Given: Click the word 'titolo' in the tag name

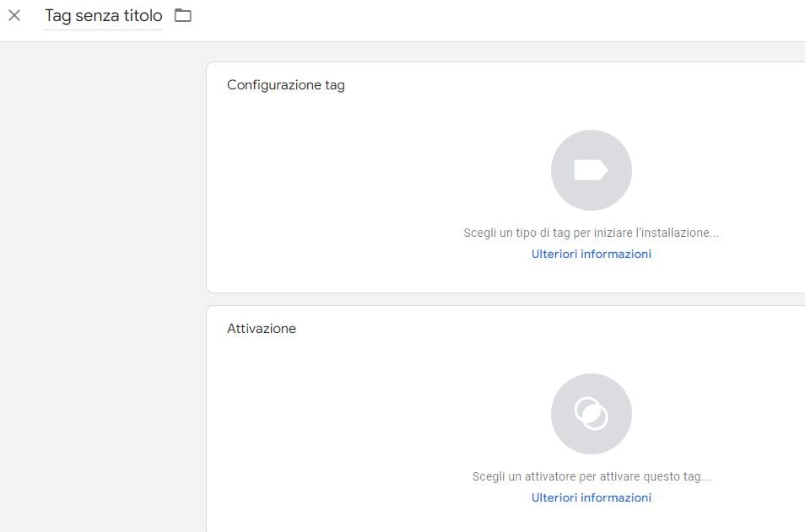Looking at the screenshot, I should (x=143, y=16).
